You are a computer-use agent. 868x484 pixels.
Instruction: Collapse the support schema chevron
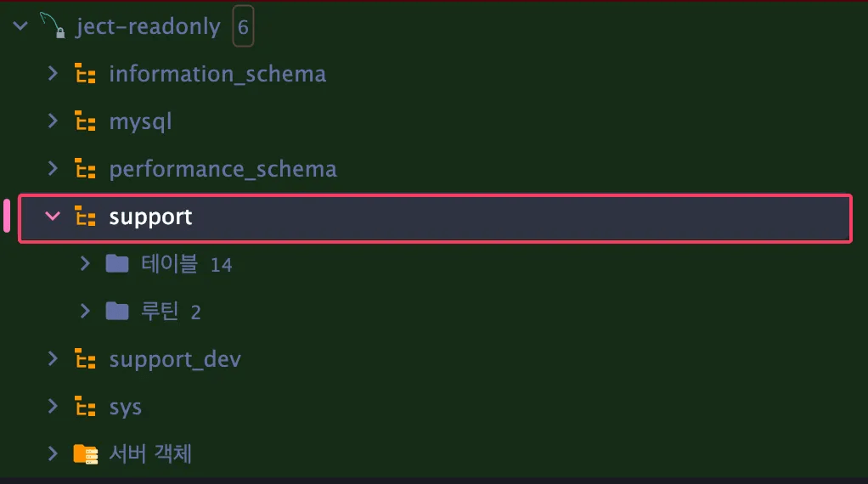click(x=53, y=217)
